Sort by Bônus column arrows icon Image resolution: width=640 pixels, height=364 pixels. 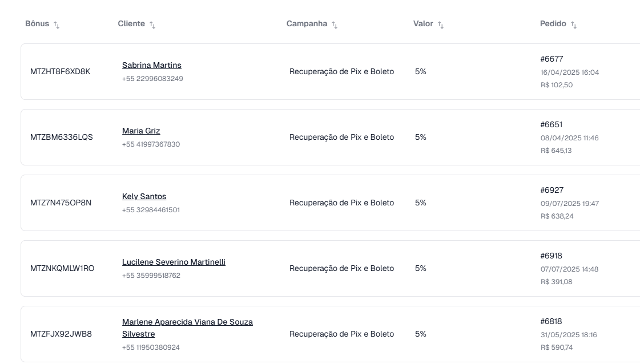[x=57, y=25]
